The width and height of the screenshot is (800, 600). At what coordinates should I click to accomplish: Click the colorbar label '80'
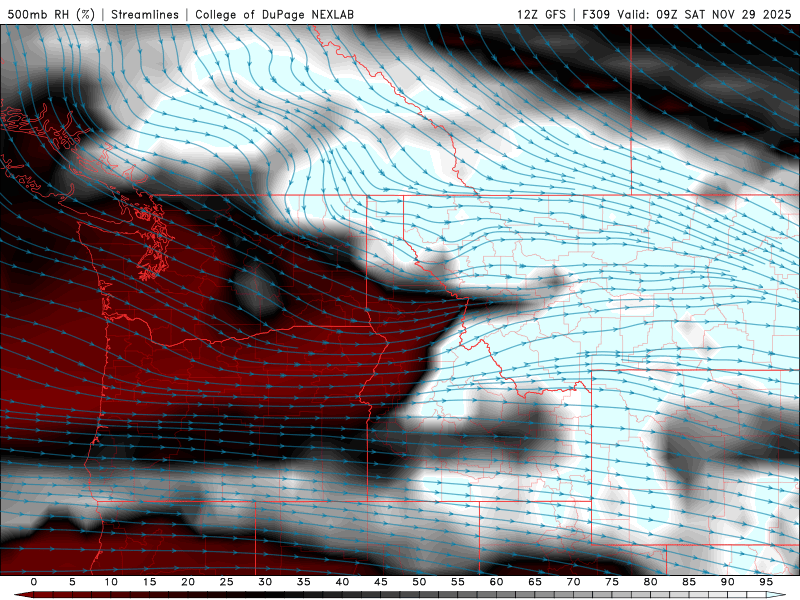pos(651,582)
